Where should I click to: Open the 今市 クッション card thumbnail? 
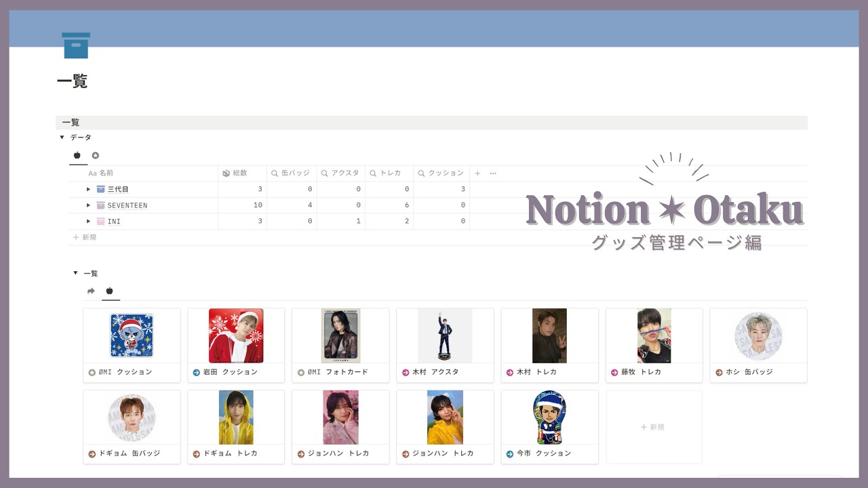[x=549, y=417]
